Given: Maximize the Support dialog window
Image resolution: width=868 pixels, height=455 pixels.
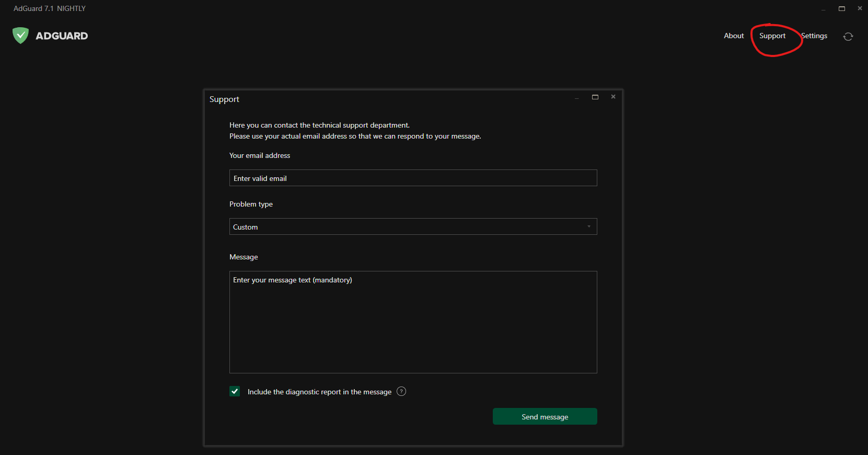Looking at the screenshot, I should pos(595,97).
